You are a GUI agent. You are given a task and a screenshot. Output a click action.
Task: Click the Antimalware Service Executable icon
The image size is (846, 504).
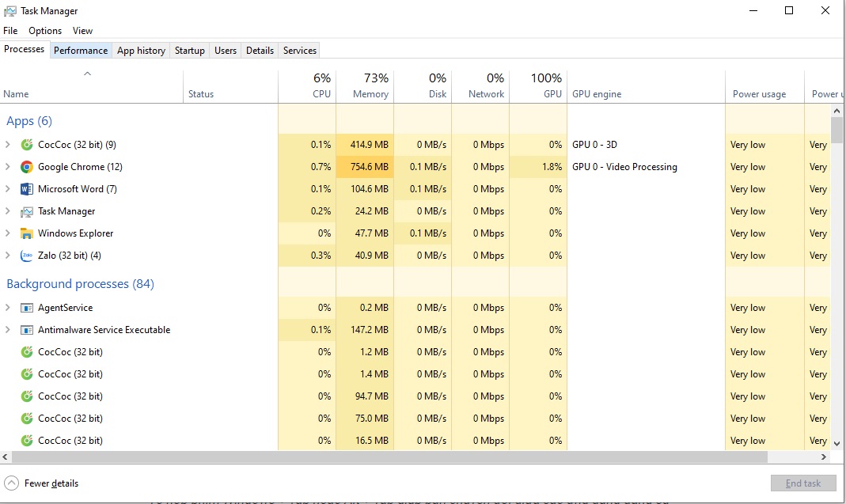click(27, 330)
